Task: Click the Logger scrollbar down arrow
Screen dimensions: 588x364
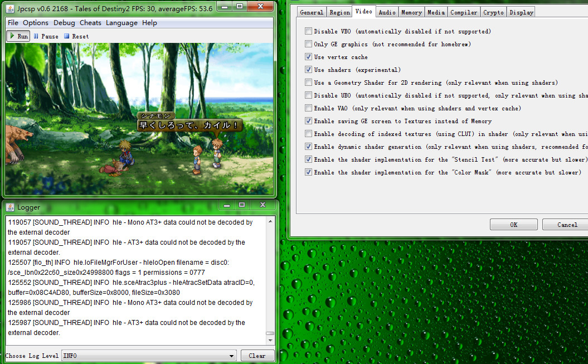Action: 270,341
